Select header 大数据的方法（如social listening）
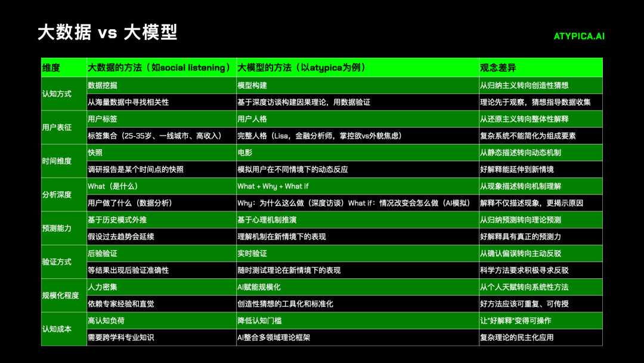Screen dimensions: 644x363 162,67
